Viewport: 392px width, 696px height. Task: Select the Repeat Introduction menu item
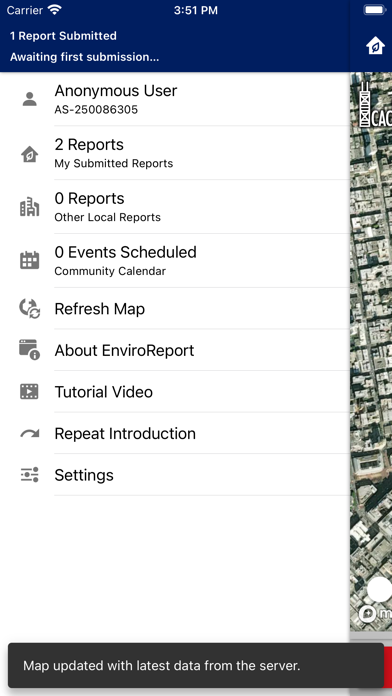pyautogui.click(x=175, y=433)
